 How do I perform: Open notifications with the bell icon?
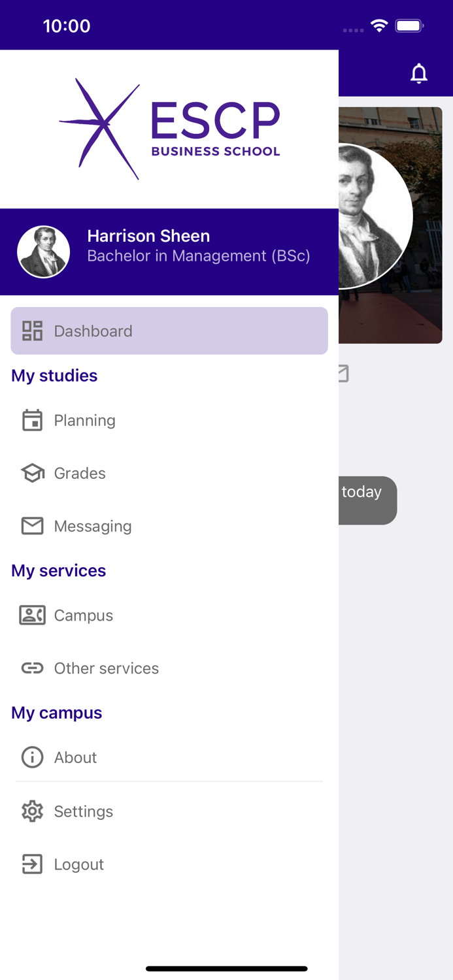coord(419,73)
